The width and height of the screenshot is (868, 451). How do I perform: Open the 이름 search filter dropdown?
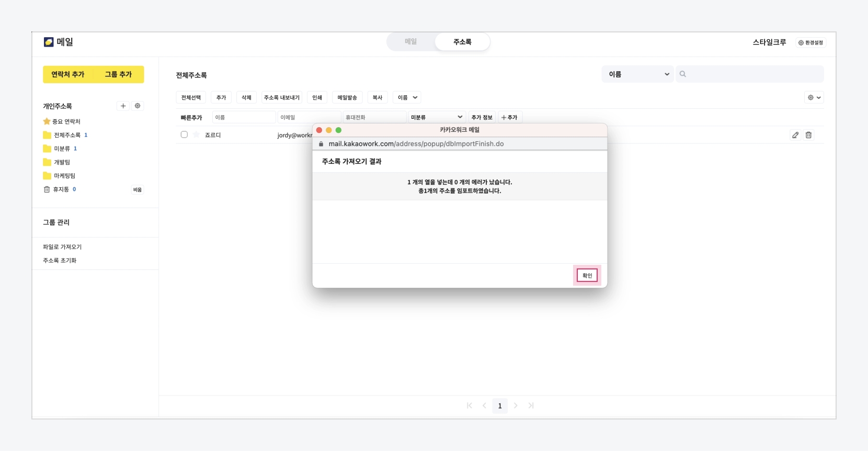click(638, 74)
